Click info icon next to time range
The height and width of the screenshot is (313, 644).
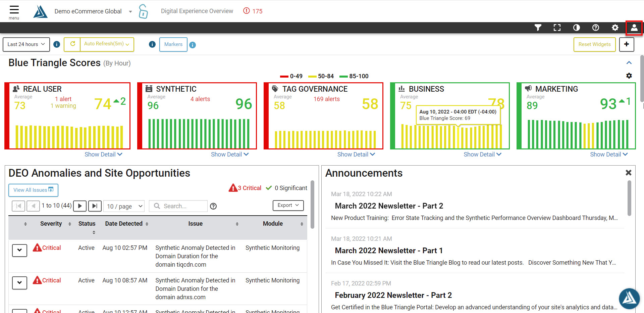click(x=57, y=44)
